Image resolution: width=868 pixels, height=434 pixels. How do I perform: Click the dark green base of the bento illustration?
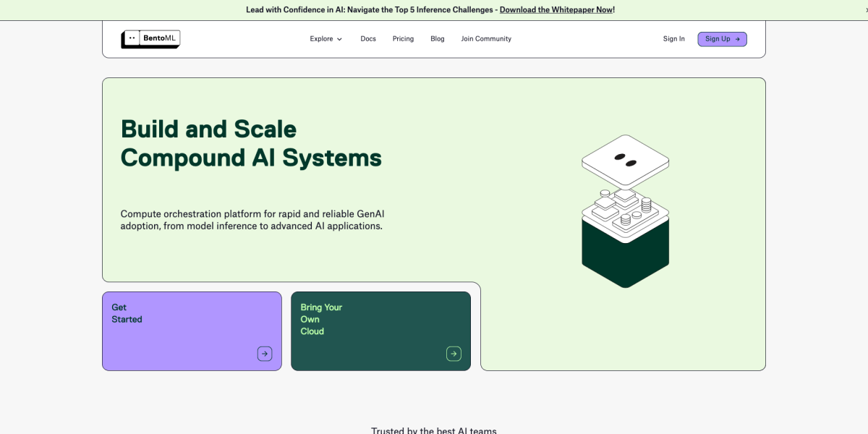point(625,253)
